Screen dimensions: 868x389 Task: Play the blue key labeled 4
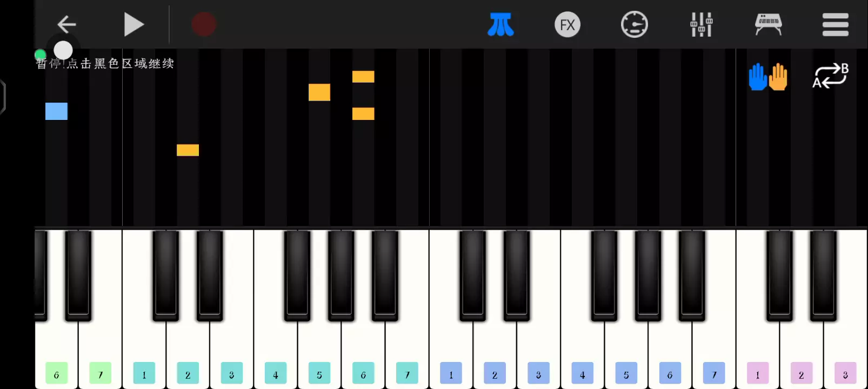click(x=583, y=373)
